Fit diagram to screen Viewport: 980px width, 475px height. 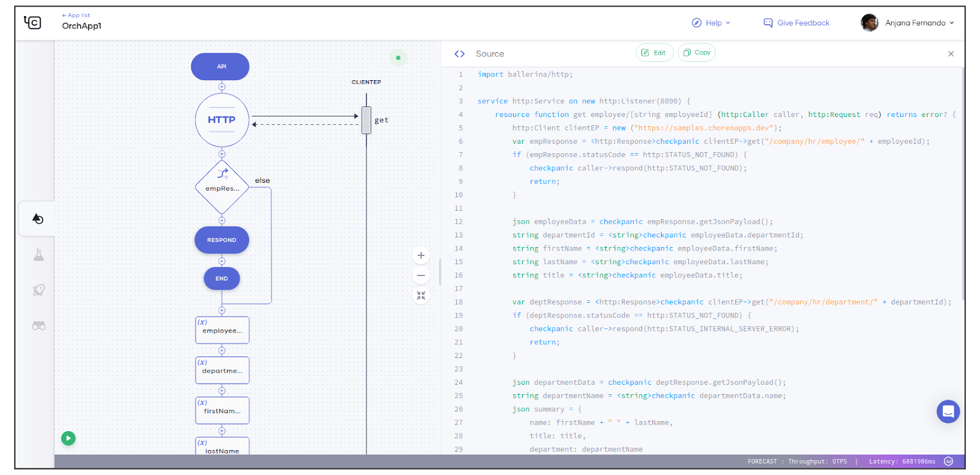pyautogui.click(x=421, y=295)
